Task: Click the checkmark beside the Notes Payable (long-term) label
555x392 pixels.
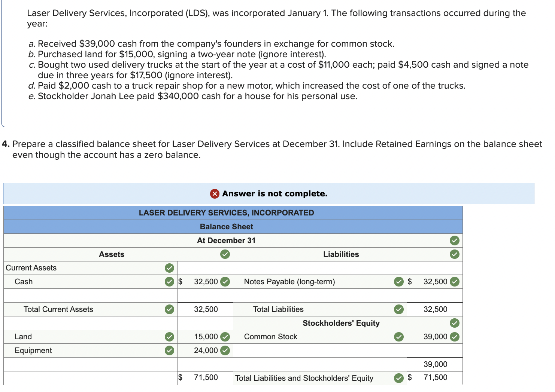Action: tap(399, 282)
